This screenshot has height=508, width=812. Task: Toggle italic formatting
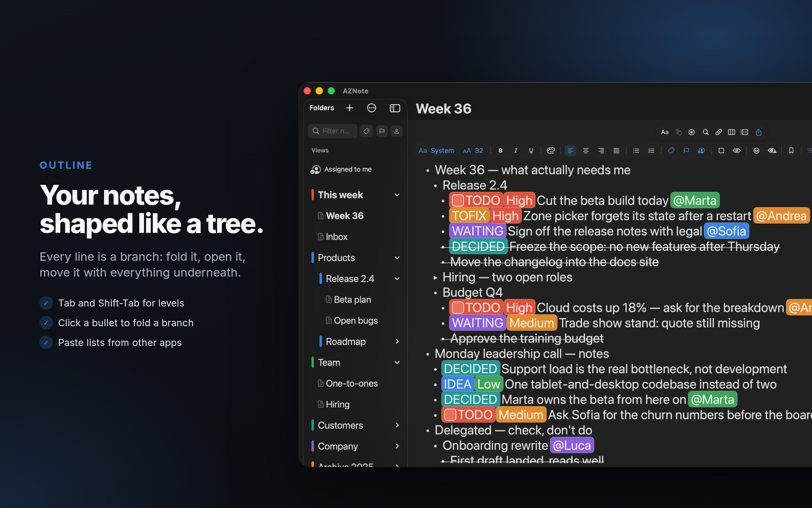pos(516,150)
